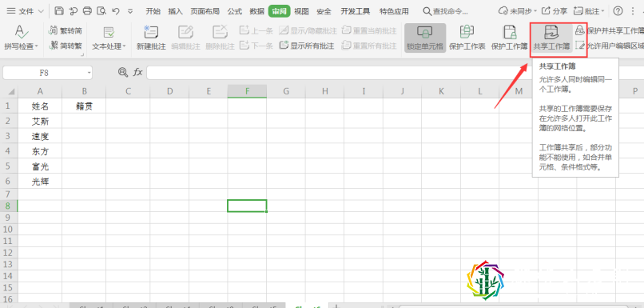Select row 8 header

9,206
